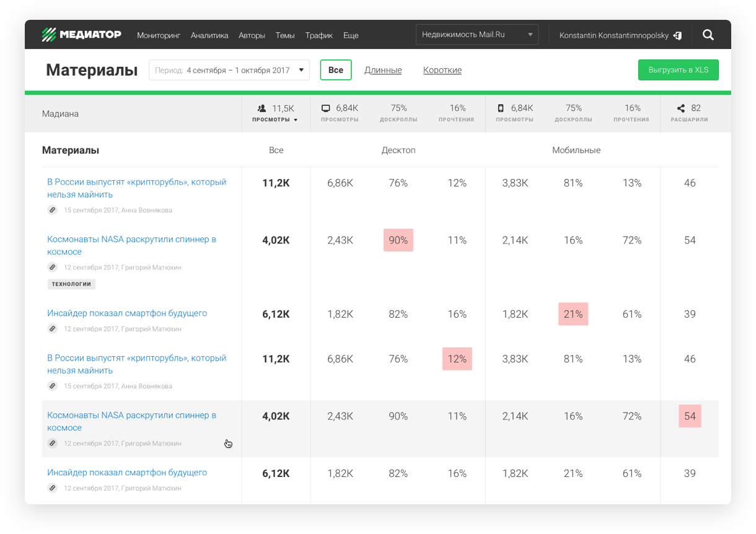Image resolution: width=756 pixels, height=534 pixels.
Task: Click the Выгрузить в XLS button
Action: (x=678, y=70)
